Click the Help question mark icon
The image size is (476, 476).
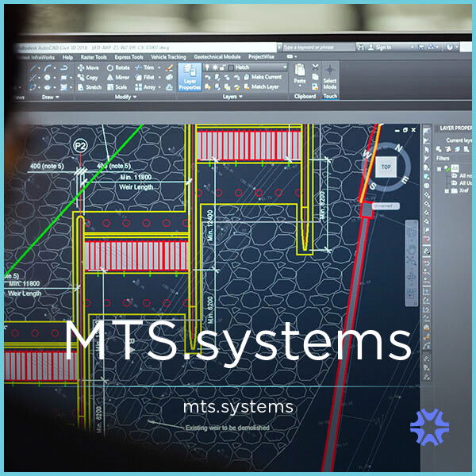(450, 47)
